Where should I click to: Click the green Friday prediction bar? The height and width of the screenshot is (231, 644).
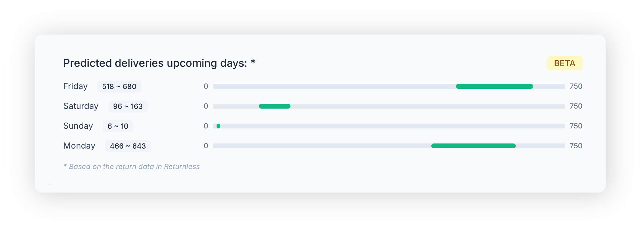[494, 86]
